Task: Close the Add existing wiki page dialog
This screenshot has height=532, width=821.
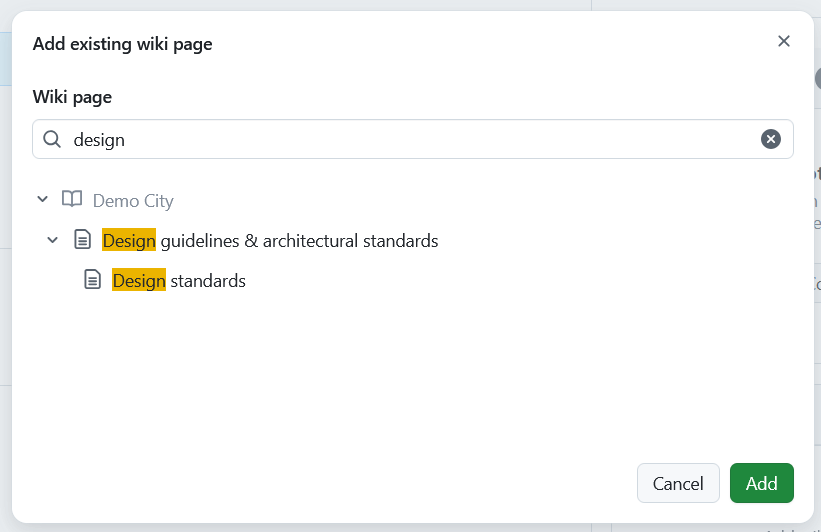Action: coord(783,41)
